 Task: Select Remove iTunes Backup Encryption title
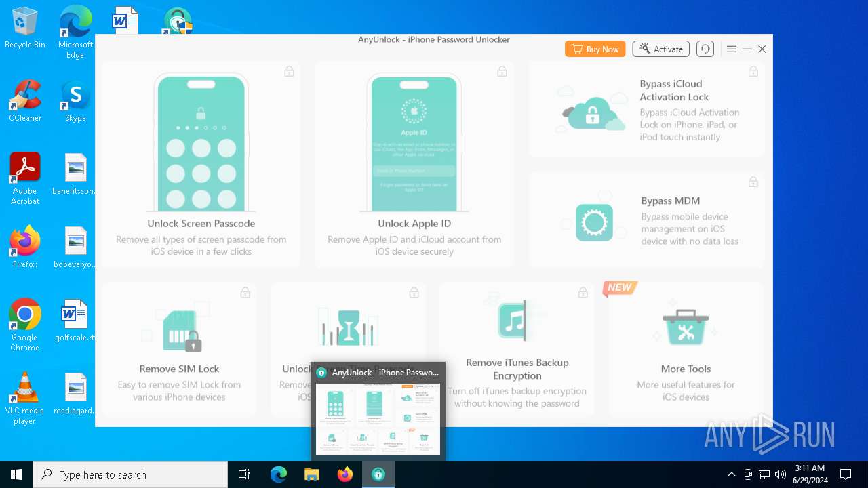pyautogui.click(x=517, y=369)
